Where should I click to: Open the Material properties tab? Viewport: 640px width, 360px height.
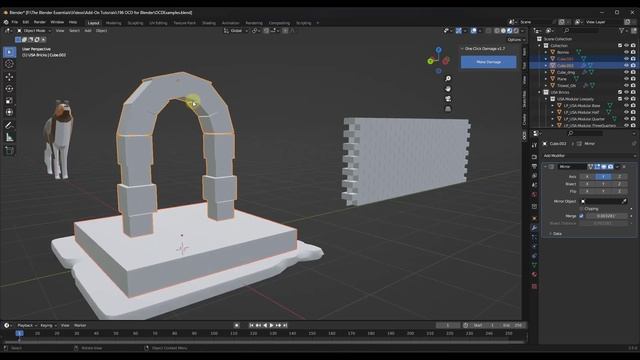tap(534, 274)
